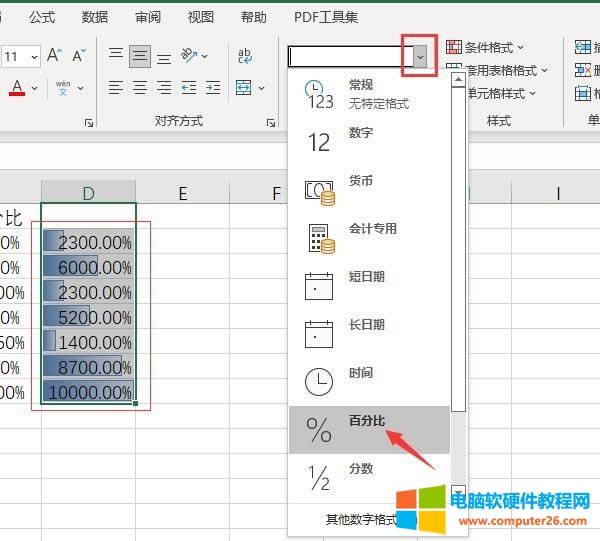
Task: Apply the font color red swatch
Action: pyautogui.click(x=17, y=89)
